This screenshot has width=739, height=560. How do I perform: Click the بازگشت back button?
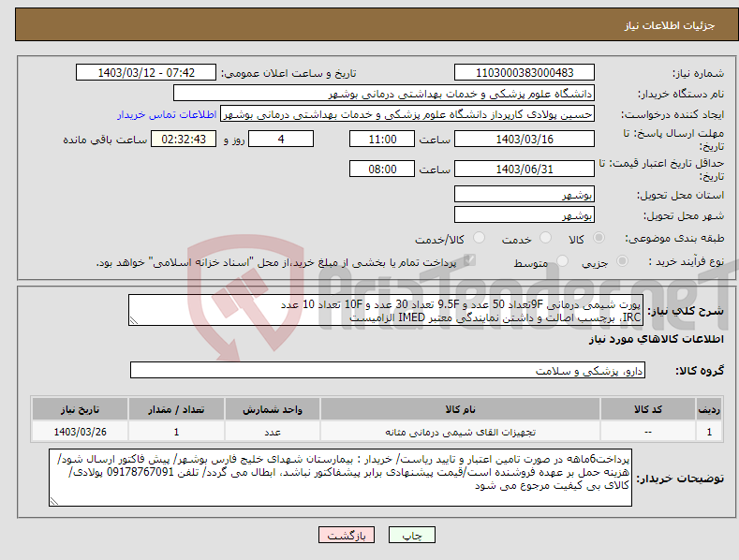tap(347, 535)
